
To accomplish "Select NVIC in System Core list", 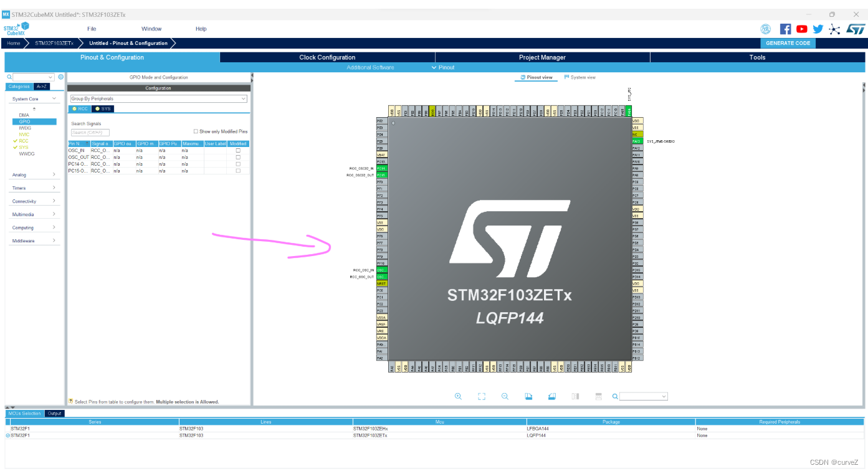I will pos(24,135).
